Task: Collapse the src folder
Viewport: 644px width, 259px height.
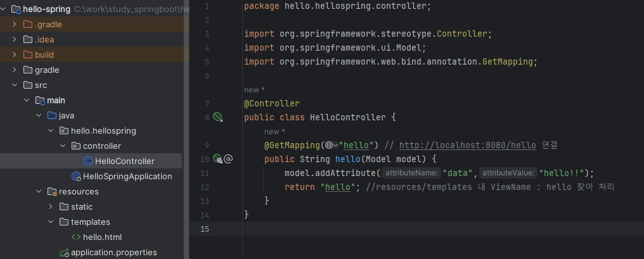Action: click(15, 85)
